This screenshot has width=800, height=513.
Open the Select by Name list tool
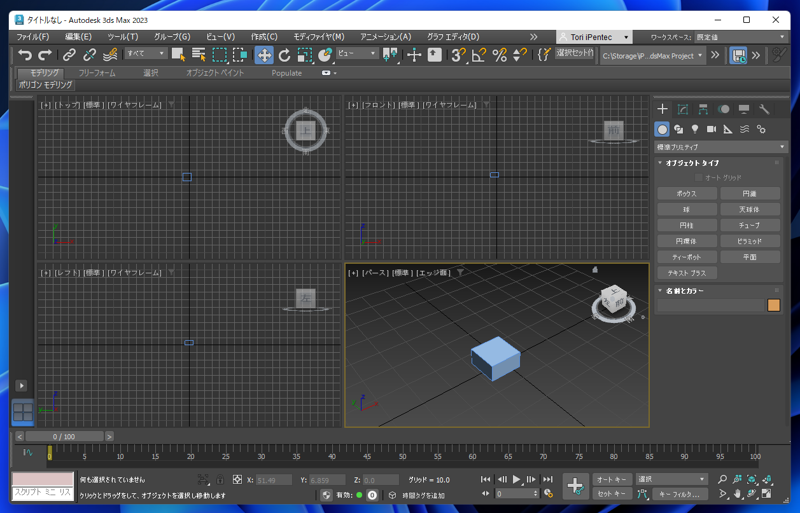pos(198,55)
